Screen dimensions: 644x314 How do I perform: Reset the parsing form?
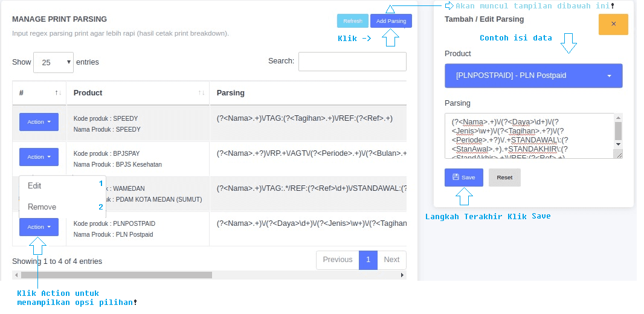tap(504, 178)
